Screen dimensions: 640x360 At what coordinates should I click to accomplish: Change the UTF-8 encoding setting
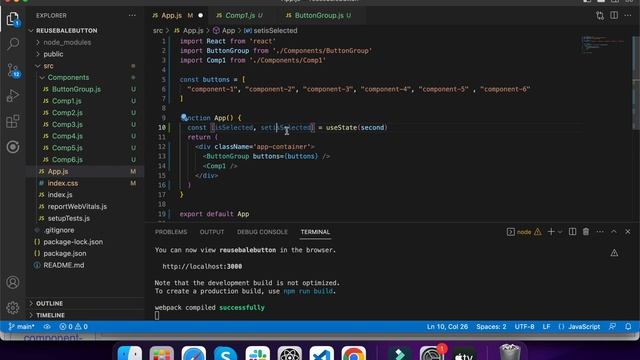pos(524,327)
